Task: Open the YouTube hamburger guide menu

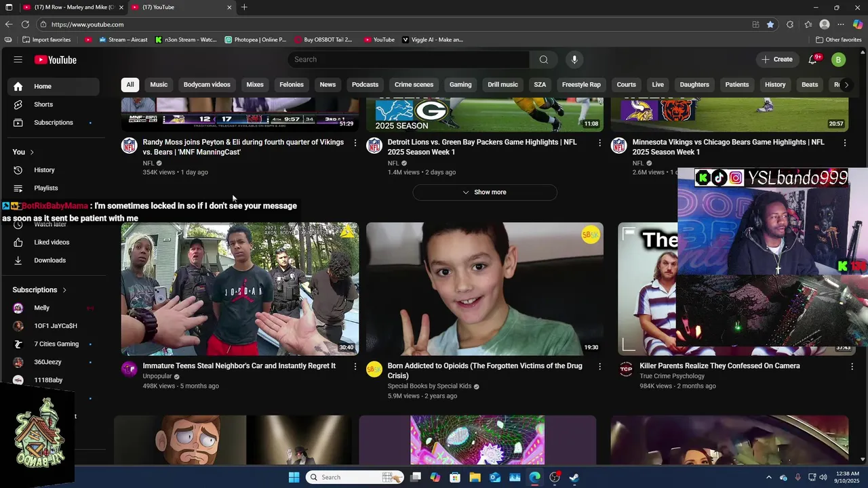Action: pyautogui.click(x=18, y=60)
